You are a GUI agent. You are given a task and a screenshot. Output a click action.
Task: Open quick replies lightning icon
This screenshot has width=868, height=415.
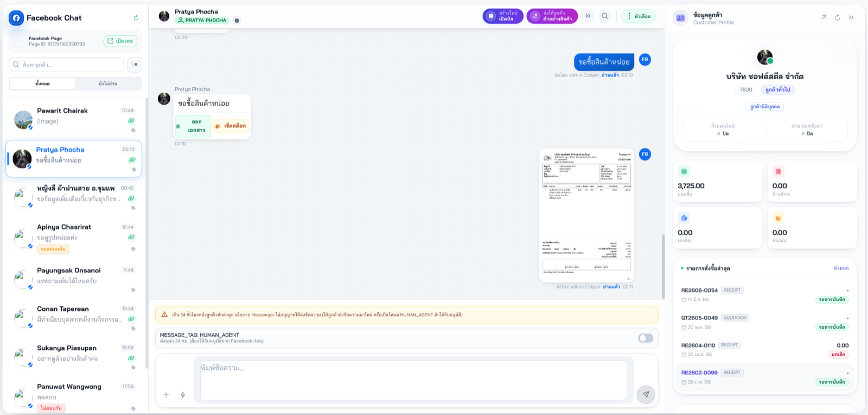pos(183,395)
